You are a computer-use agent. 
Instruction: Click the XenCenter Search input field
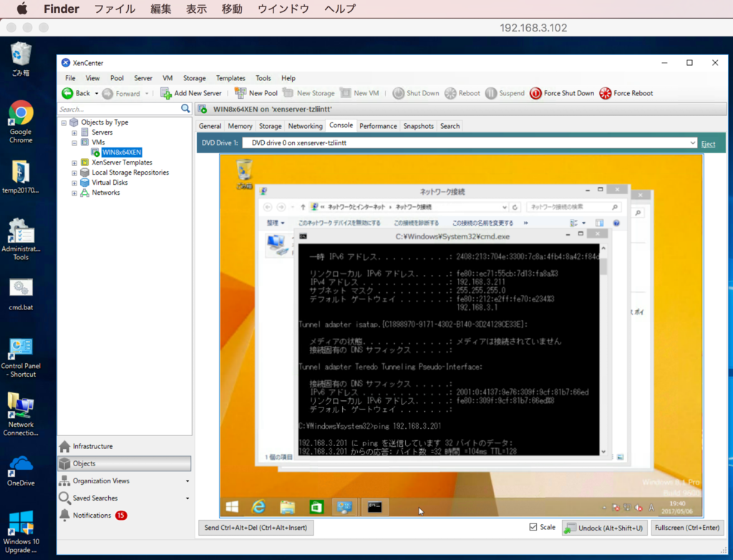tap(120, 109)
